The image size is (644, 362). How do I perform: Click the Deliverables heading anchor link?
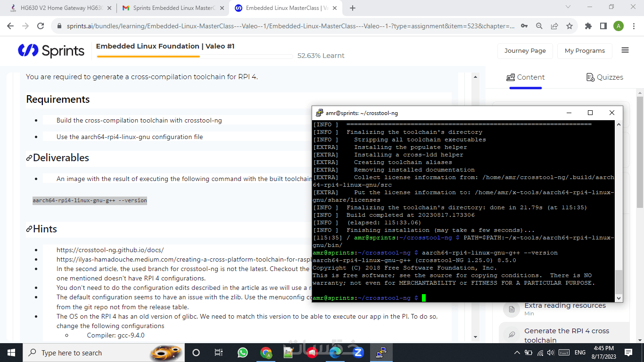29,158
